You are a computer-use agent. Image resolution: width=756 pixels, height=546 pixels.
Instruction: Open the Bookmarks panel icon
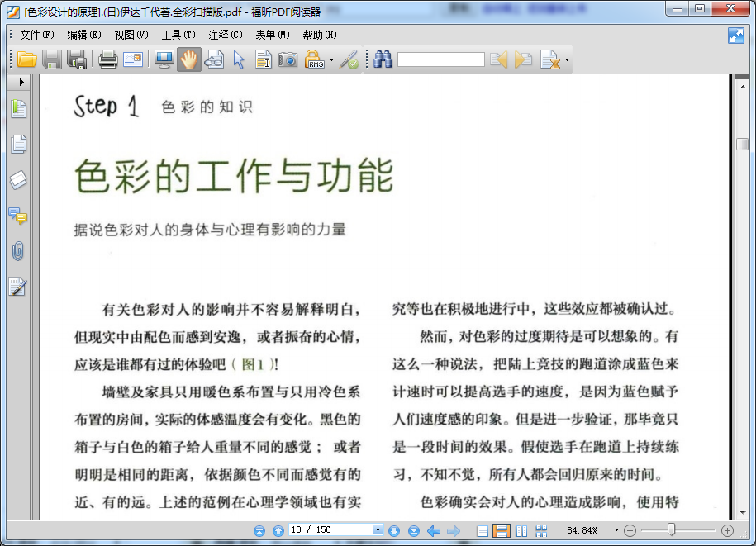pos(18,108)
